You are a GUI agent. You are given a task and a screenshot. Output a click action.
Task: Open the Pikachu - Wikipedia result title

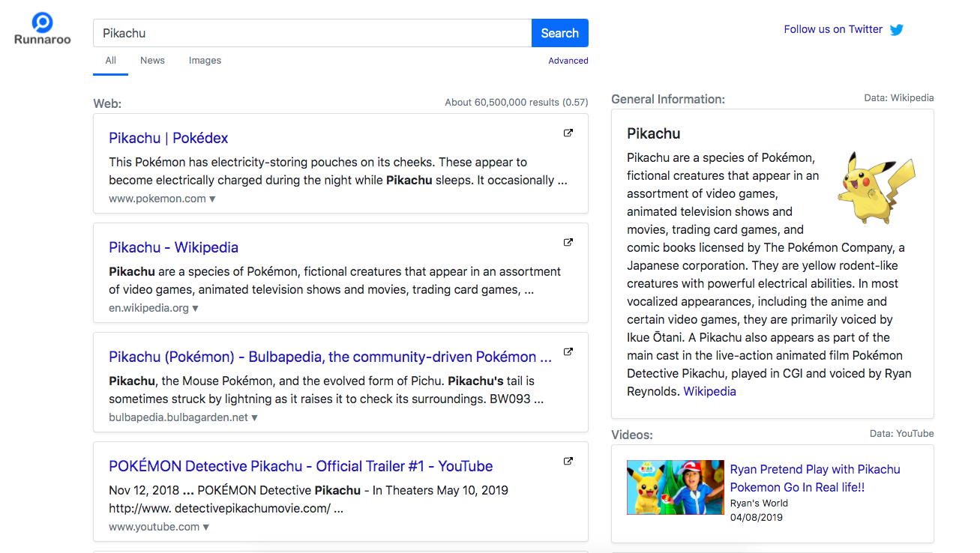tap(173, 247)
